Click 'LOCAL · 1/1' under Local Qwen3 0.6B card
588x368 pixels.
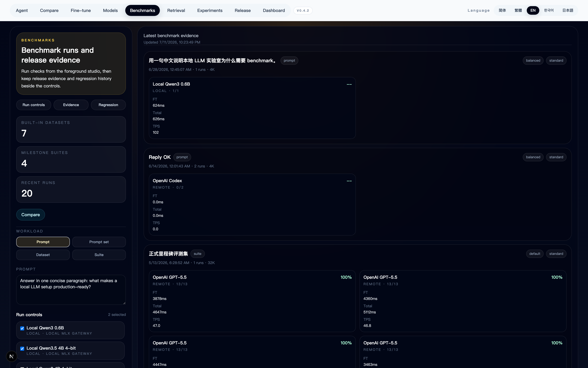[166, 91]
